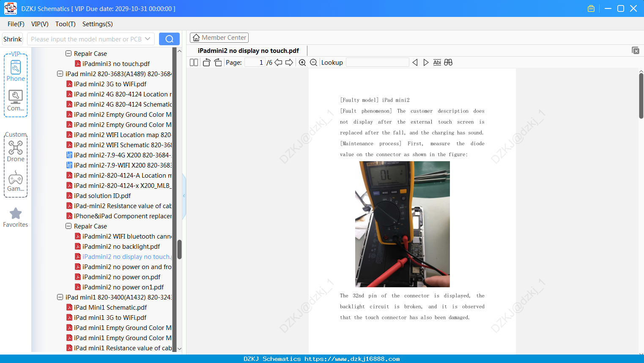Viewport: 644px width, 363px height.
Task: Rotate the page clockwise
Action: pyautogui.click(x=218, y=63)
